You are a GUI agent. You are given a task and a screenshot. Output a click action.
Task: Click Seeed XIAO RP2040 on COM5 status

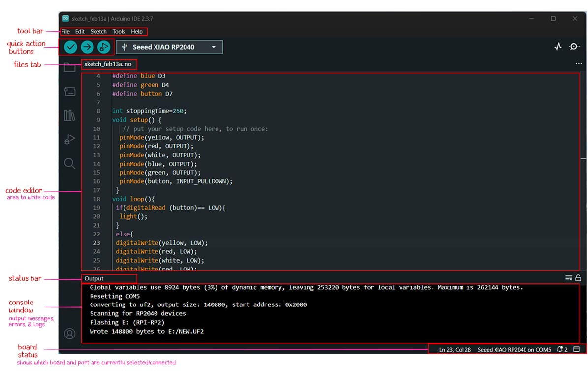click(x=514, y=350)
